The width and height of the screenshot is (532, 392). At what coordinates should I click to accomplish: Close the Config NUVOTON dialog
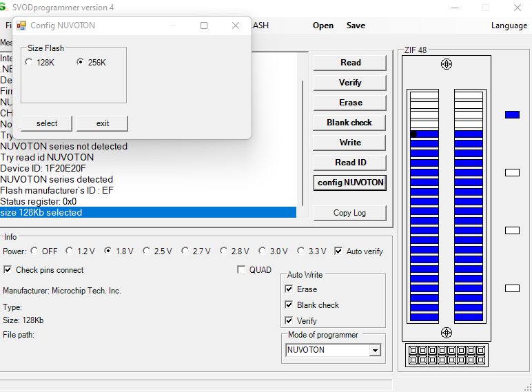click(236, 25)
